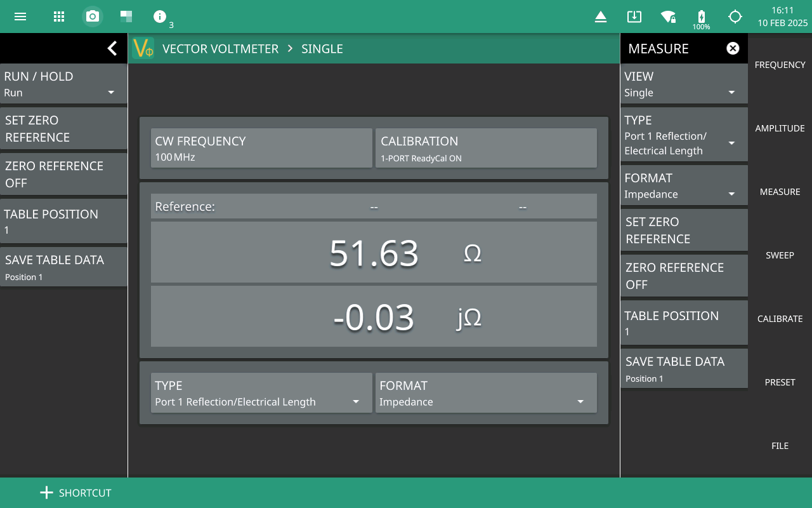Open the bottom FORMAT Impedance dropdown
This screenshot has height=508, width=812.
coord(485,394)
